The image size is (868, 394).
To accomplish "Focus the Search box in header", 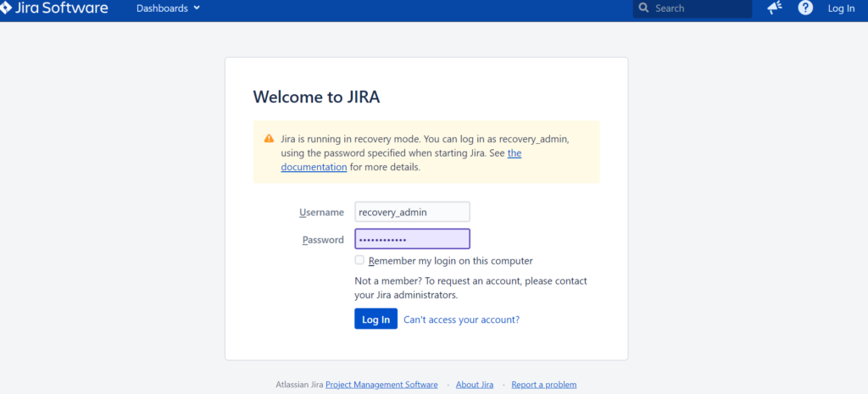I will pos(693,8).
